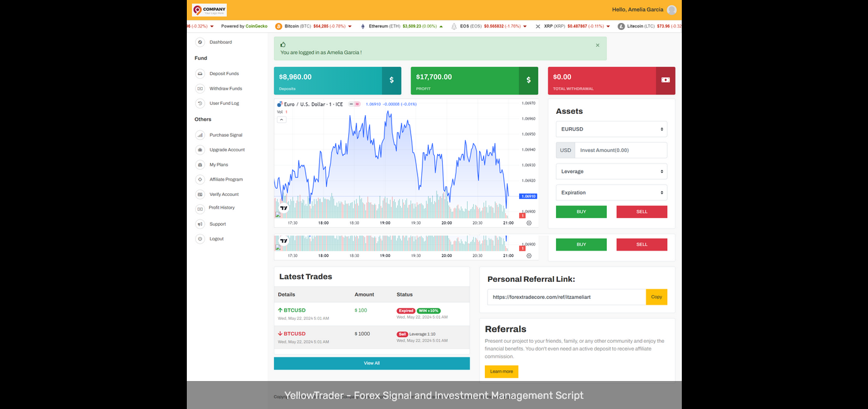Click the Support megaphone icon
The image size is (868, 409).
[x=200, y=224]
